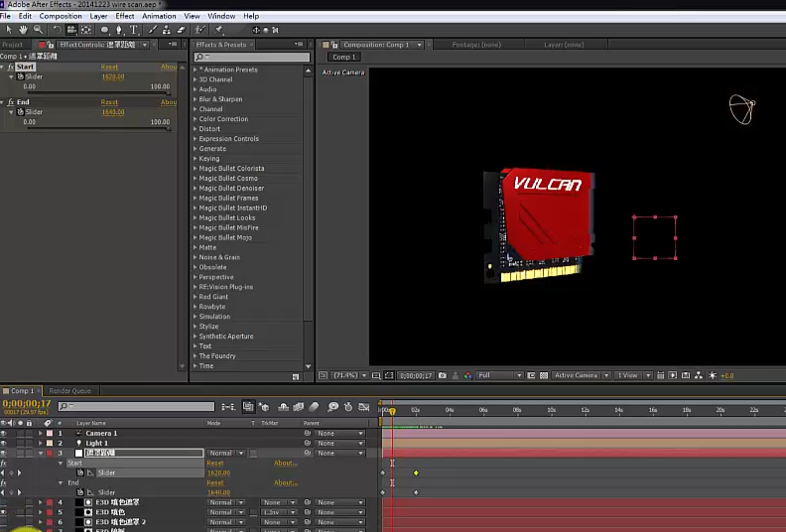Open the show channel RGB icon
Viewport: 786px width, 532px height.
tap(467, 375)
